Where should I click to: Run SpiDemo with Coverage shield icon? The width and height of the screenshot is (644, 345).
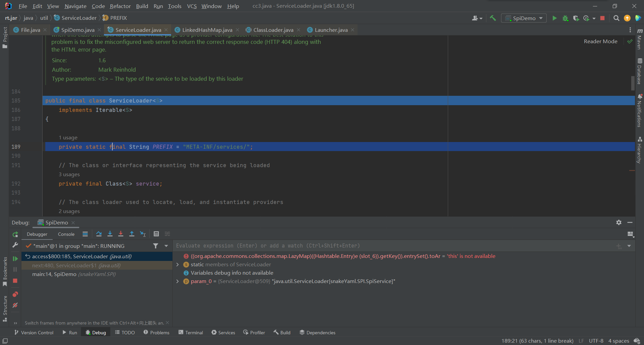[x=576, y=18]
